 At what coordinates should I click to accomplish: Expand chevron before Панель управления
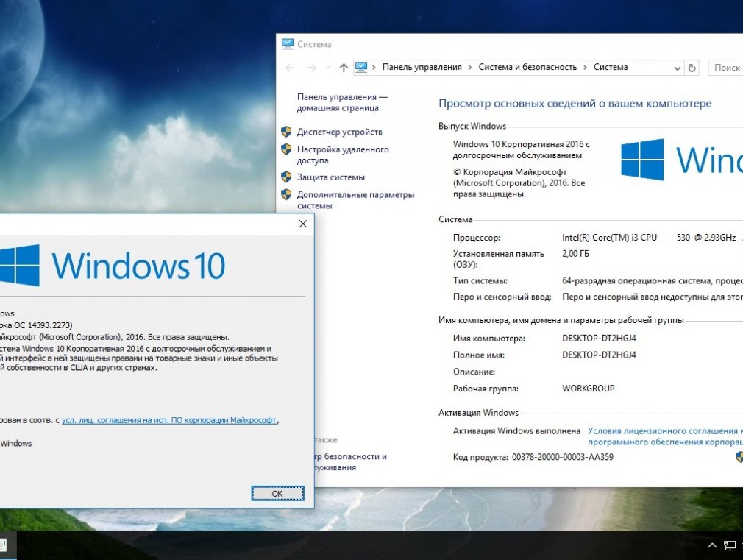click(374, 68)
